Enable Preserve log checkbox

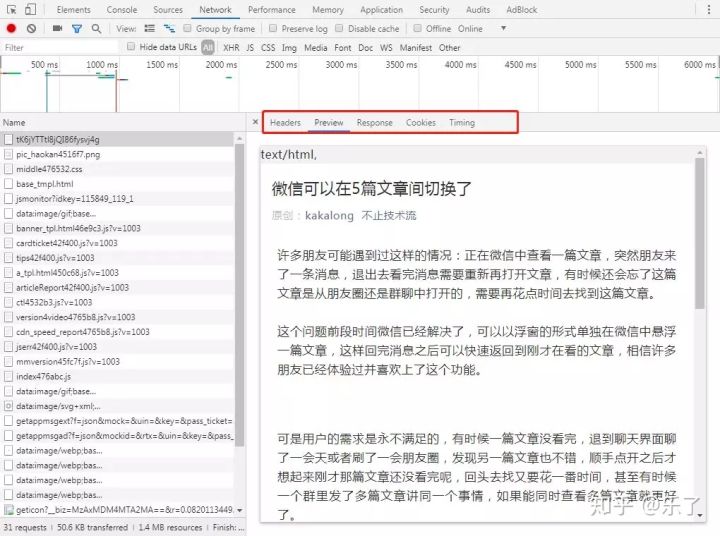(273, 28)
